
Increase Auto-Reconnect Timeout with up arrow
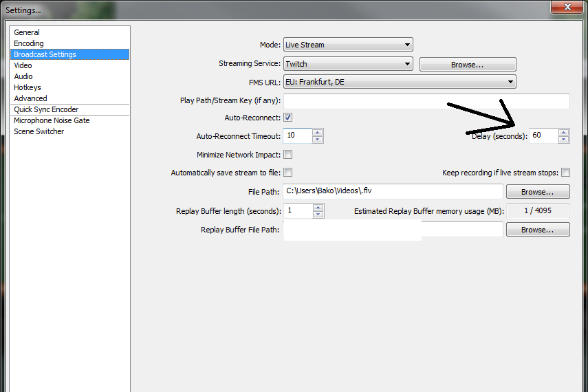(x=318, y=132)
